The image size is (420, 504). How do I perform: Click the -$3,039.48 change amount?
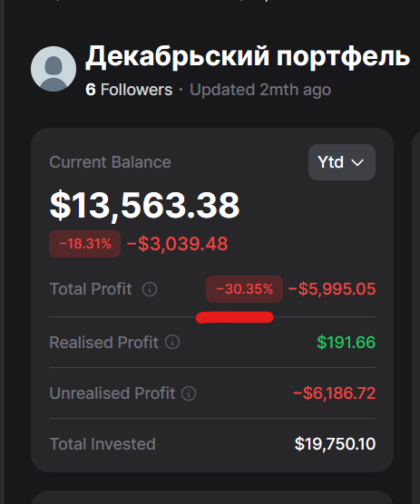coord(178,244)
